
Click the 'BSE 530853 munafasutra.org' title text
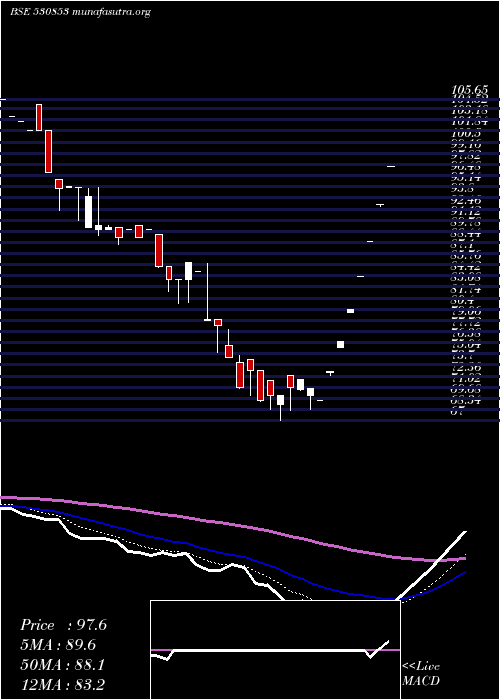(80, 12)
